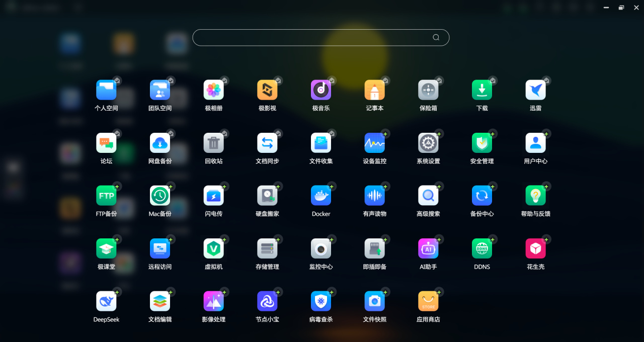
Task: Open the 保险箱 safe box
Action: [x=428, y=90]
